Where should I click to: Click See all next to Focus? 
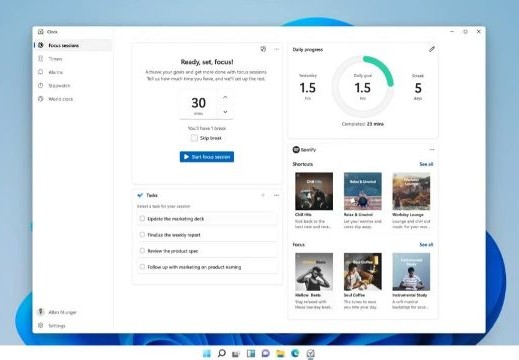426,245
